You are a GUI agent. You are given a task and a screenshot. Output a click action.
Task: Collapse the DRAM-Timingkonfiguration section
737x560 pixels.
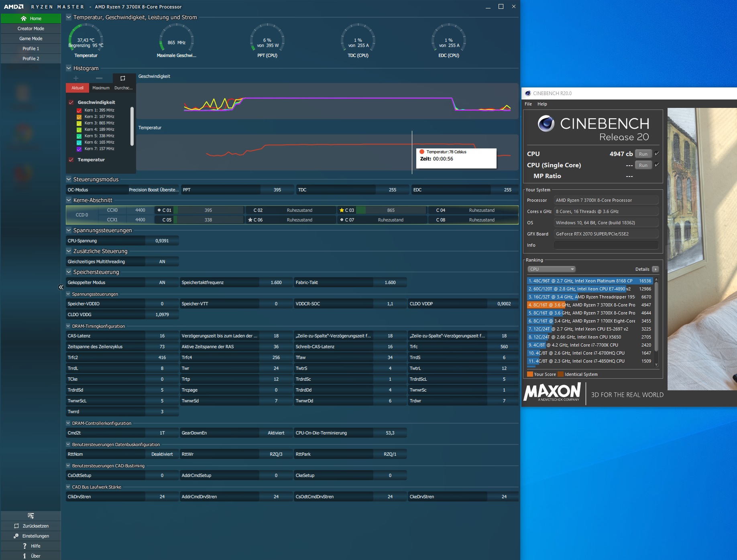pyautogui.click(x=68, y=326)
